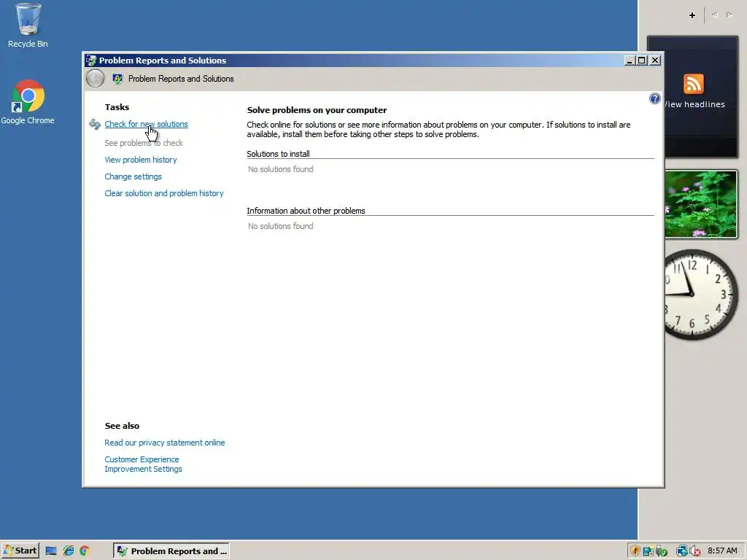Click the muted volume speaker tray icon

[x=695, y=551]
